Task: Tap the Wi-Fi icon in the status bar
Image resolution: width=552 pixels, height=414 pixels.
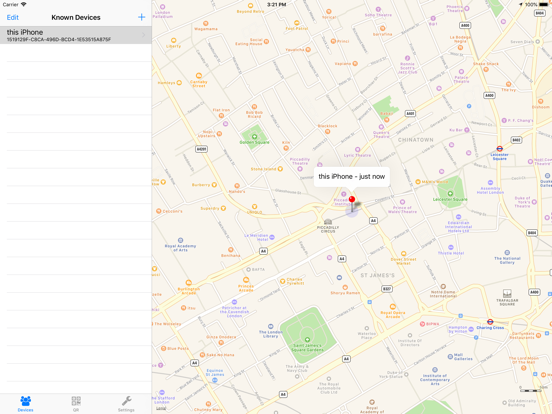Action: coord(23,4)
